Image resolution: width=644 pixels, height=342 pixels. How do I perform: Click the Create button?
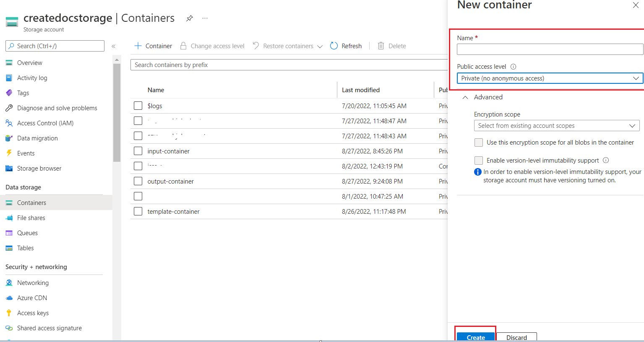(x=476, y=337)
